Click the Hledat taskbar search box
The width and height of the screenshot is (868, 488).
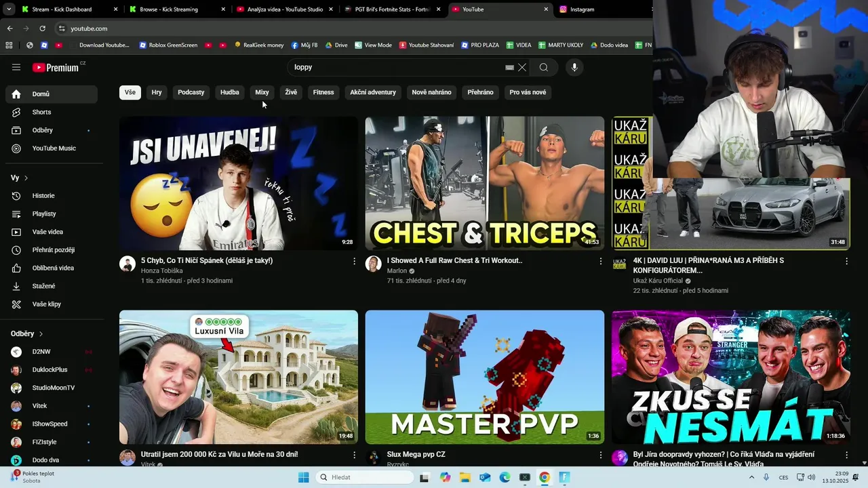click(x=365, y=477)
